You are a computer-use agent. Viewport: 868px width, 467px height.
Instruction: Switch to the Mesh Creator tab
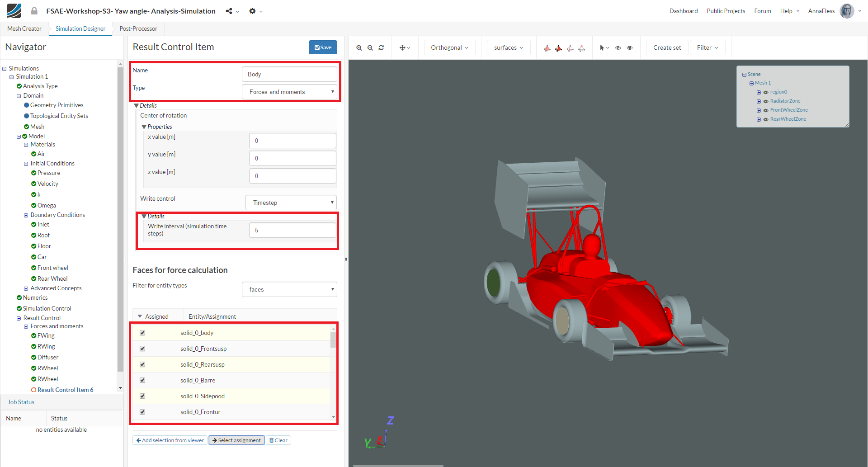pos(24,28)
